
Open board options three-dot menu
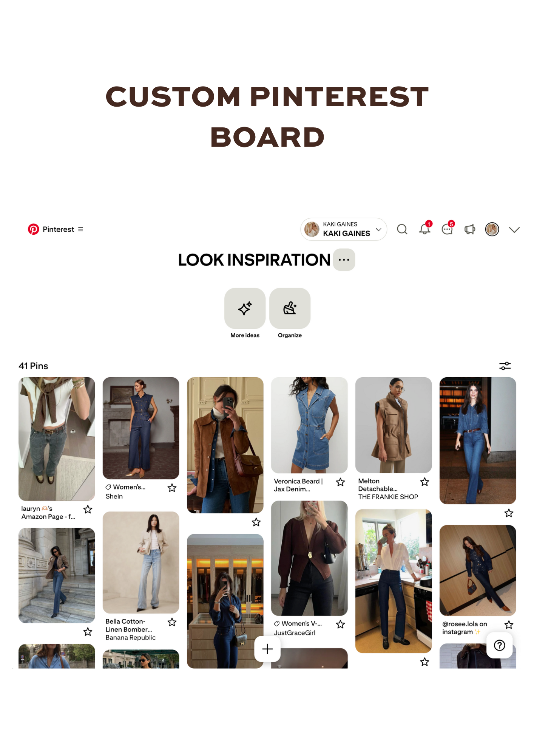pos(344,260)
